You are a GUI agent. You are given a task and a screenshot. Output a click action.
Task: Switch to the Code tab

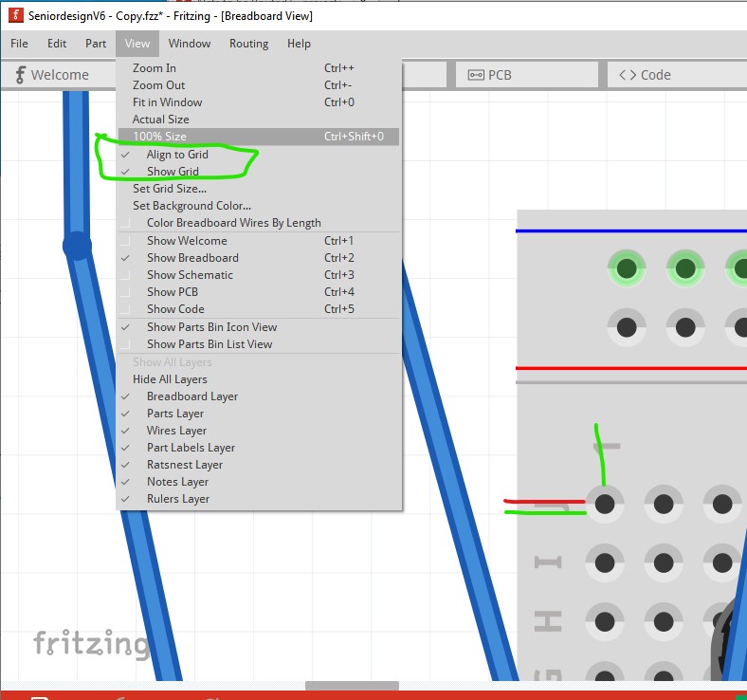tap(677, 75)
